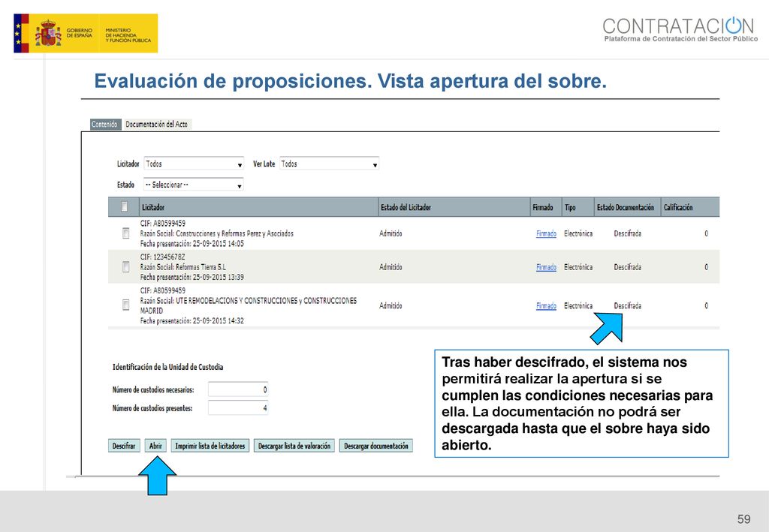Tick the select-all checkbox in table header
The image size is (769, 532).
pyautogui.click(x=125, y=207)
